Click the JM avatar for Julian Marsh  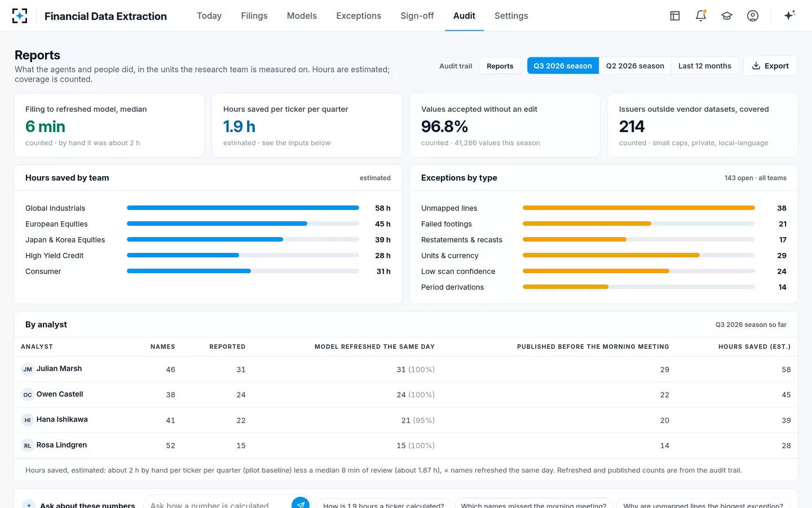coord(28,370)
